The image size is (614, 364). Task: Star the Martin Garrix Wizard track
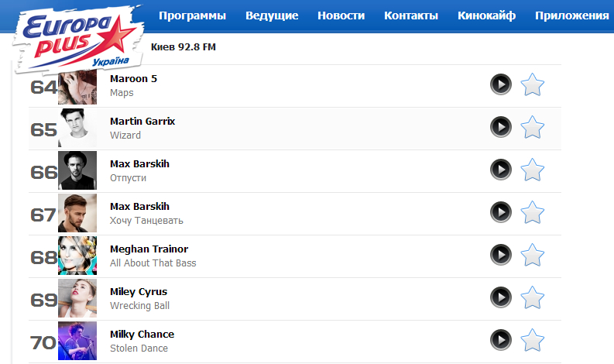point(533,127)
